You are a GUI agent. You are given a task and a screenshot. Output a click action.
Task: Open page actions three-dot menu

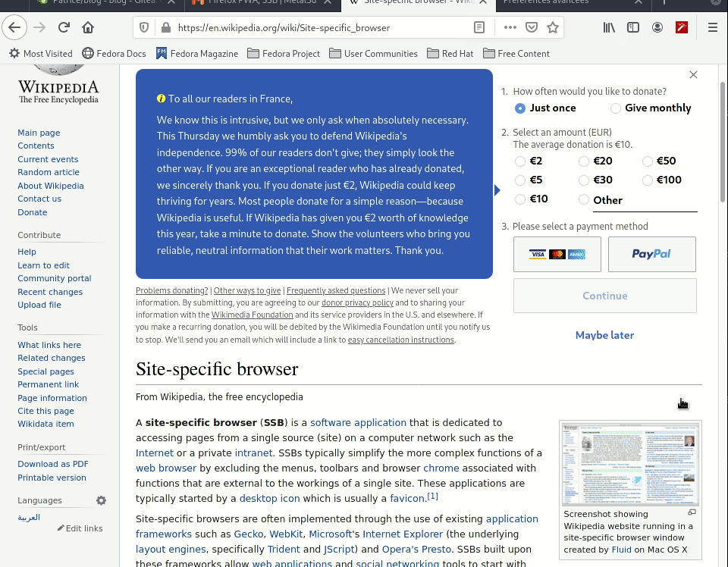pyautogui.click(x=510, y=28)
